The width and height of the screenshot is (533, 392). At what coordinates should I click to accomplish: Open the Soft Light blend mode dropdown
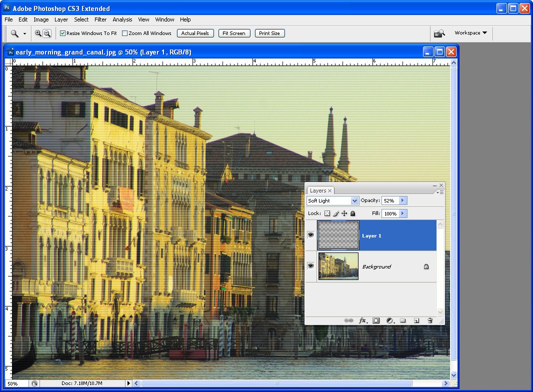click(332, 200)
